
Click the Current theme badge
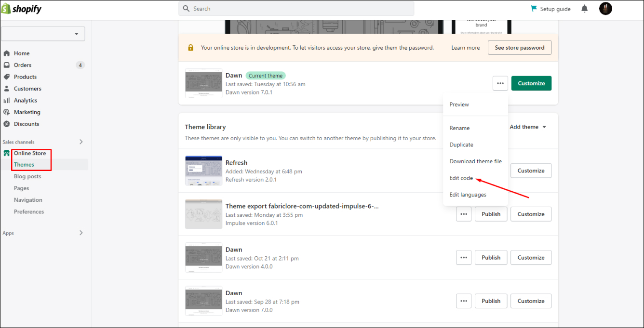(266, 76)
